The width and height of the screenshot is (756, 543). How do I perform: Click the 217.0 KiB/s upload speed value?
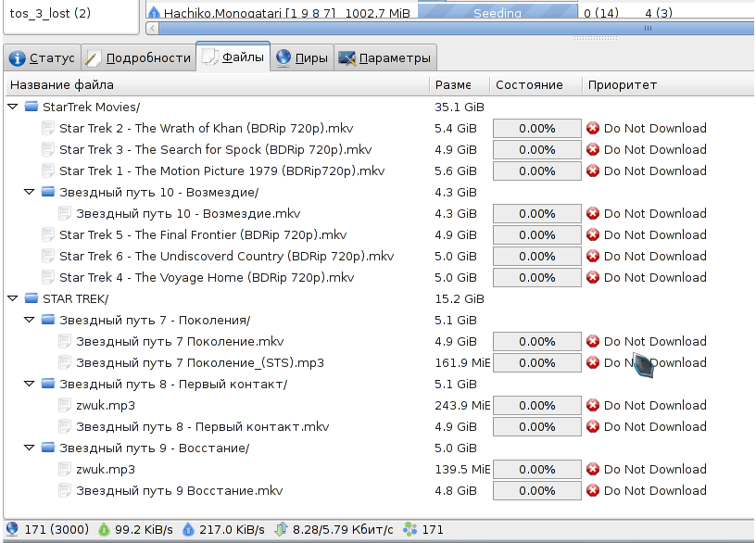(232, 529)
